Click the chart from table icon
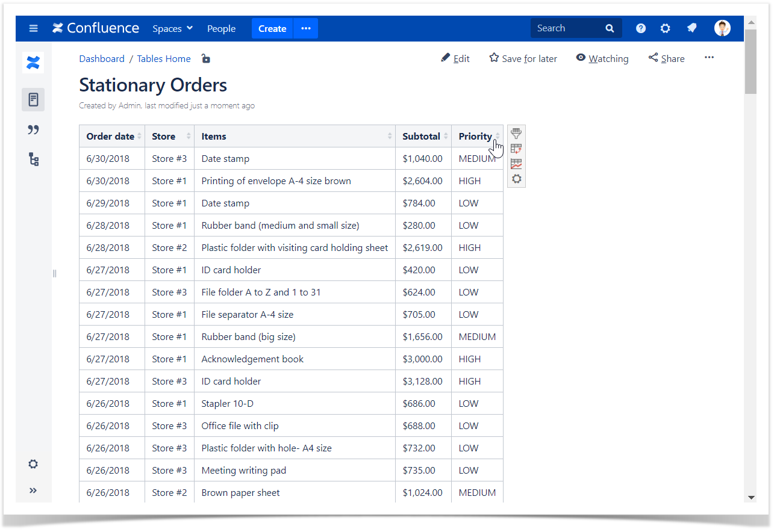The height and width of the screenshot is (532, 777). tap(516, 164)
